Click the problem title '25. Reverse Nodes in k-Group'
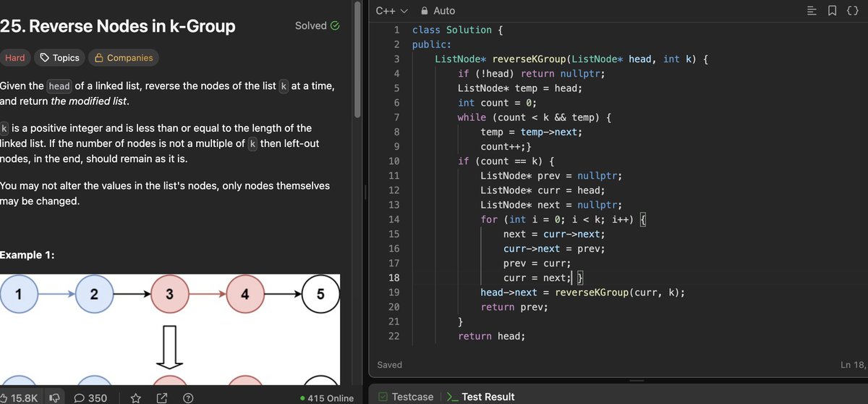868x404 pixels. pos(117,27)
